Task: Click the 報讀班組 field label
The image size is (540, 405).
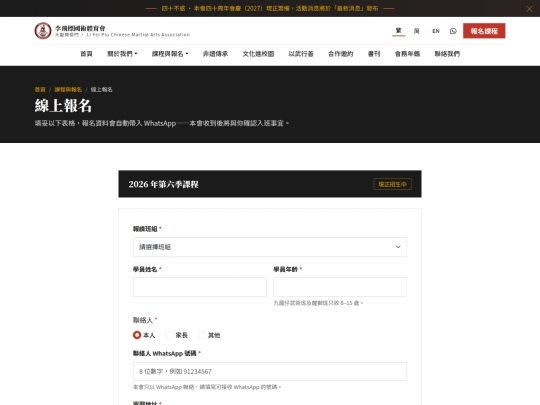Action: tap(145, 229)
